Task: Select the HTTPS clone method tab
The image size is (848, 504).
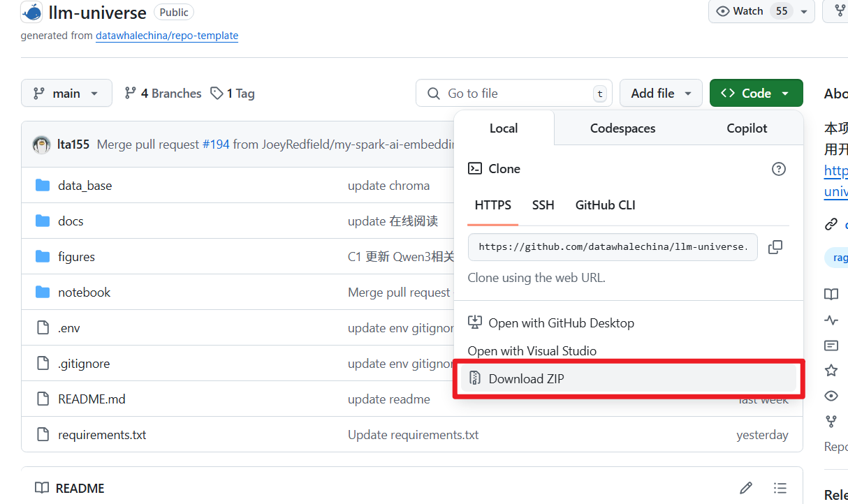Action: point(493,205)
